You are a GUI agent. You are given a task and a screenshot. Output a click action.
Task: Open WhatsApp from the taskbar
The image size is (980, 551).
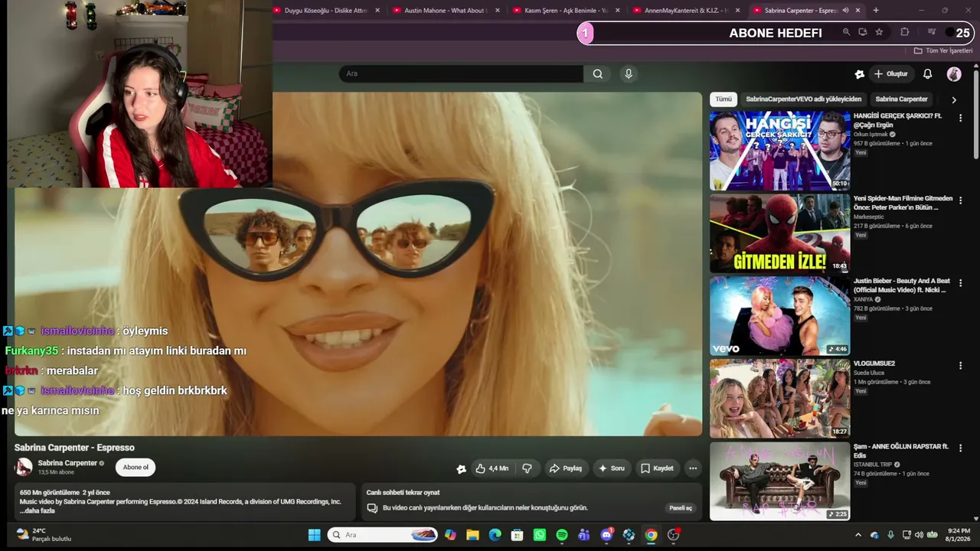pos(540,535)
